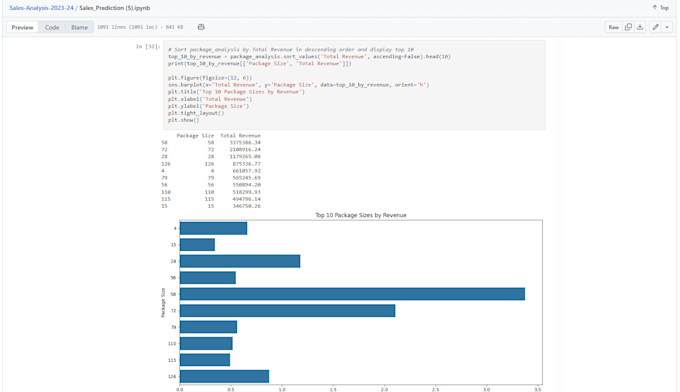Download the raw file icon
The width and height of the screenshot is (680, 392).
(640, 27)
